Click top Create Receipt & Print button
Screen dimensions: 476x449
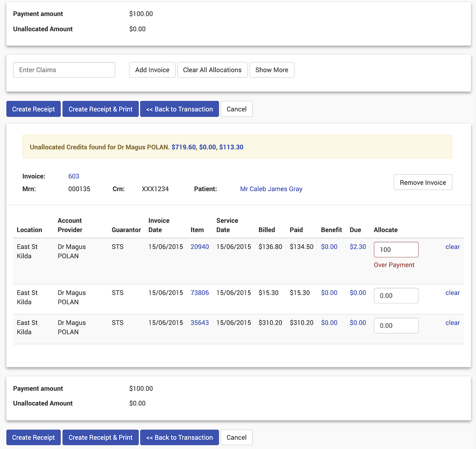click(100, 109)
